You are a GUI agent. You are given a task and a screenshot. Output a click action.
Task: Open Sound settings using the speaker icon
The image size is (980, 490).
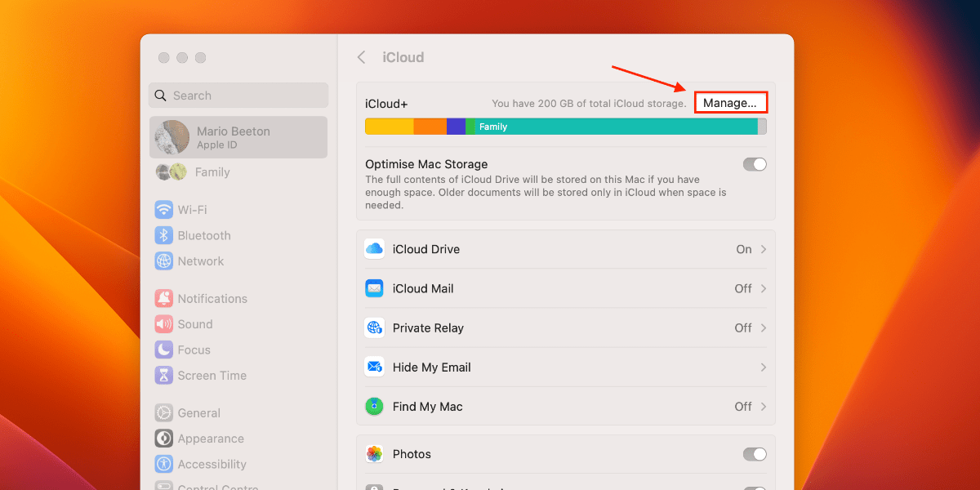[164, 323]
